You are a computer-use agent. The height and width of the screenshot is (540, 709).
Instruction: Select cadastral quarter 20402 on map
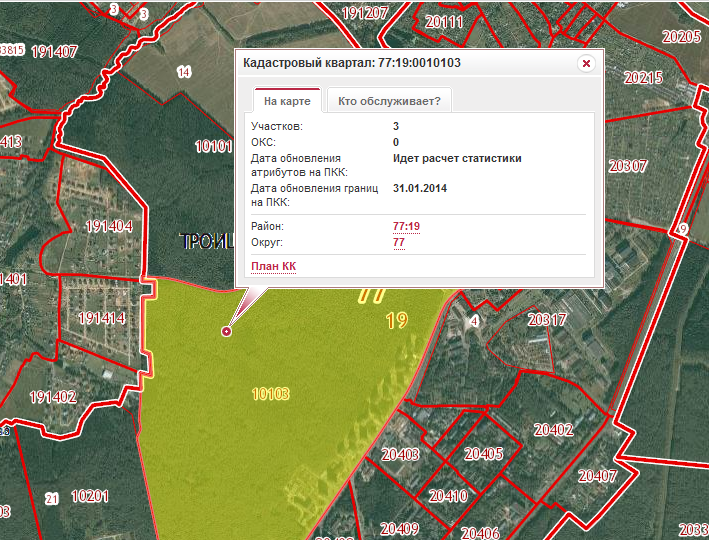(x=553, y=429)
